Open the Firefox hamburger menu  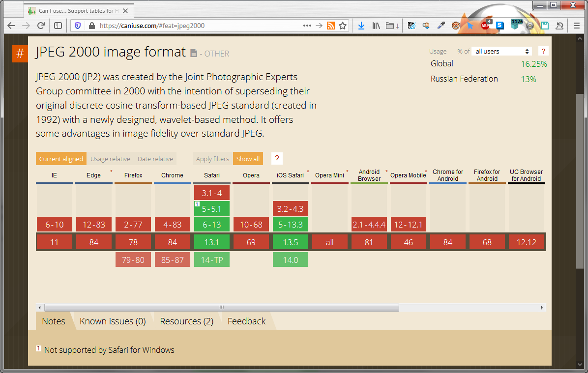[576, 26]
